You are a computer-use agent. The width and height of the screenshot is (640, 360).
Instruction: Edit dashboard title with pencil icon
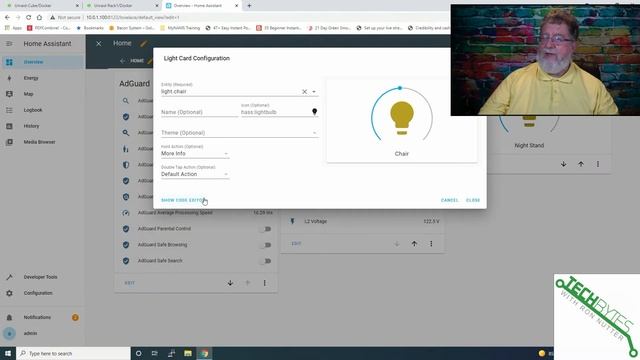coord(143,44)
